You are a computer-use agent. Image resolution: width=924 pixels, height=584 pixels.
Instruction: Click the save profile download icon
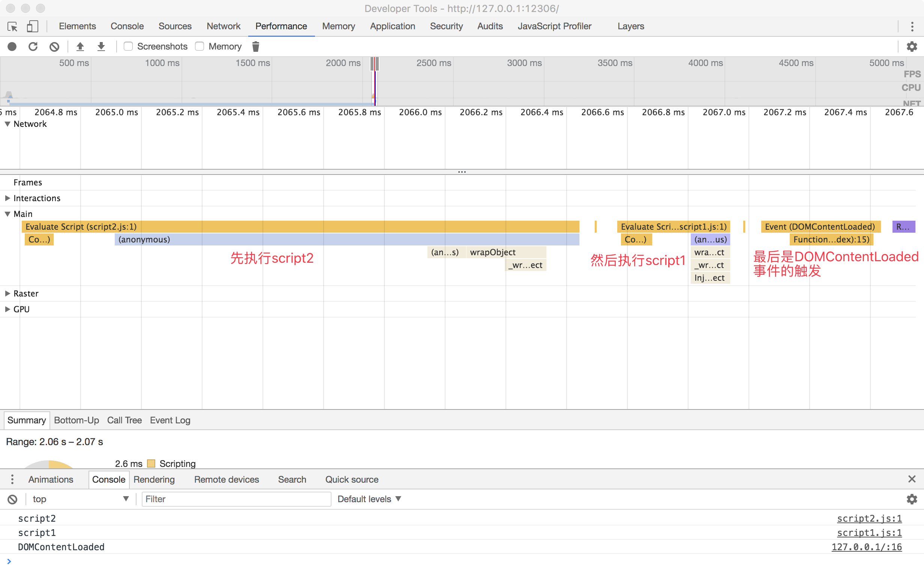point(101,47)
